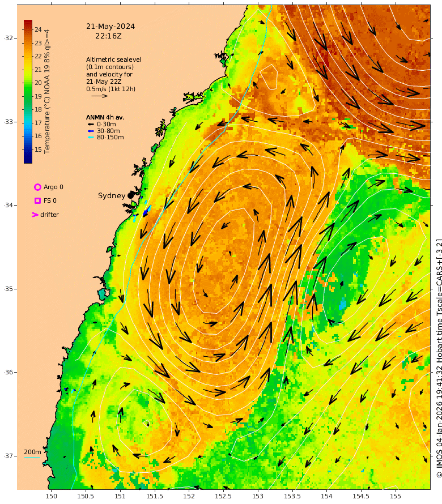Click the magenta Argo circle legend icon
The height and width of the screenshot is (504, 442).
click(x=37, y=187)
